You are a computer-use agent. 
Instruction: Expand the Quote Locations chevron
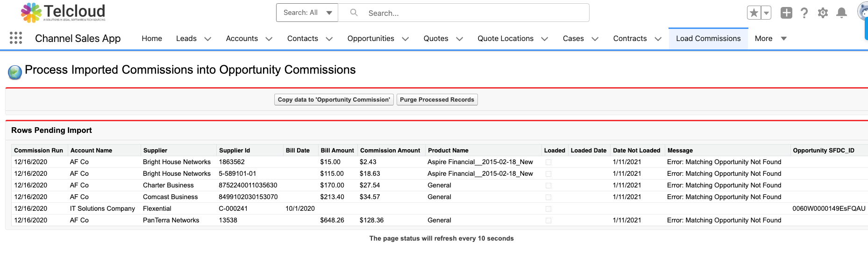pyautogui.click(x=545, y=39)
